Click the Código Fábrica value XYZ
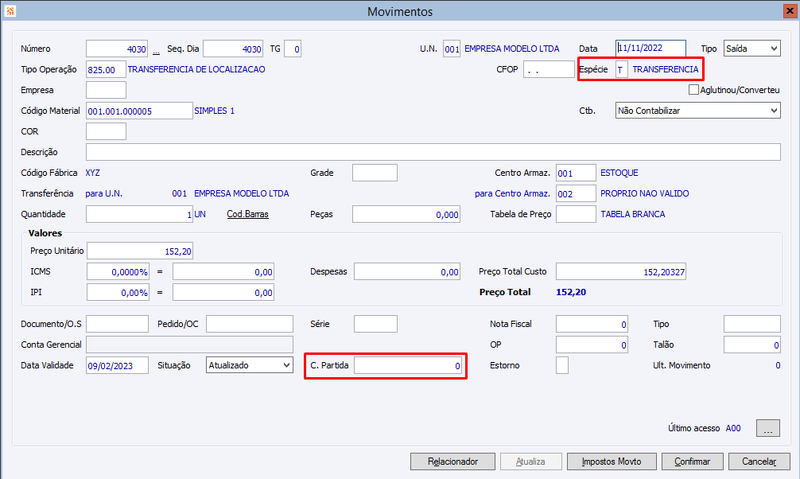This screenshot has height=479, width=800. (92, 173)
